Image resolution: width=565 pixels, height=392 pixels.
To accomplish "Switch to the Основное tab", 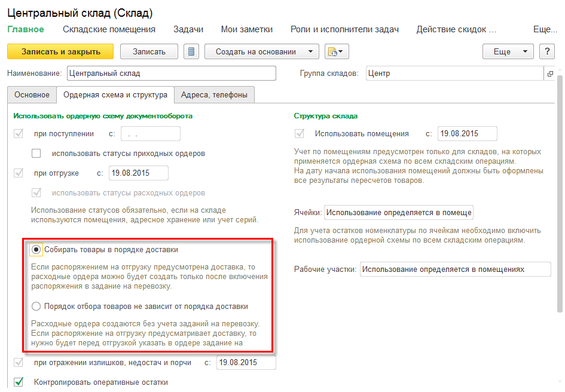I will tap(32, 94).
